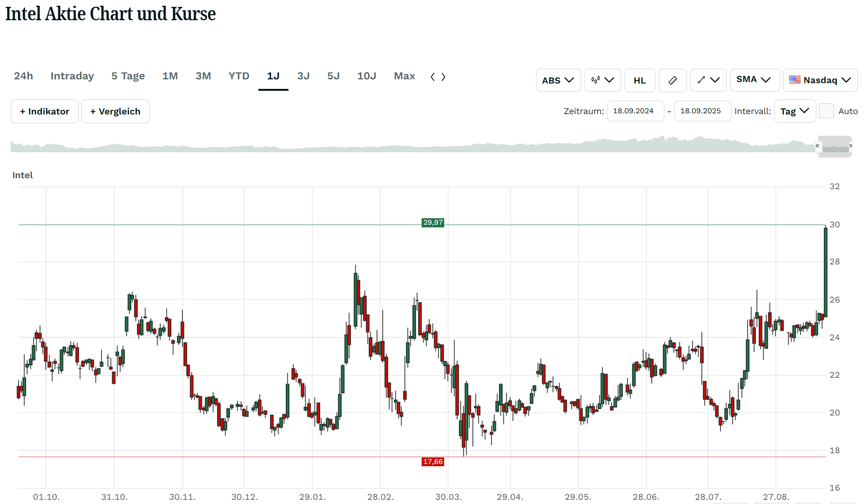The width and height of the screenshot is (867, 504).
Task: Click the 27.08. date axis label
Action: click(x=776, y=497)
